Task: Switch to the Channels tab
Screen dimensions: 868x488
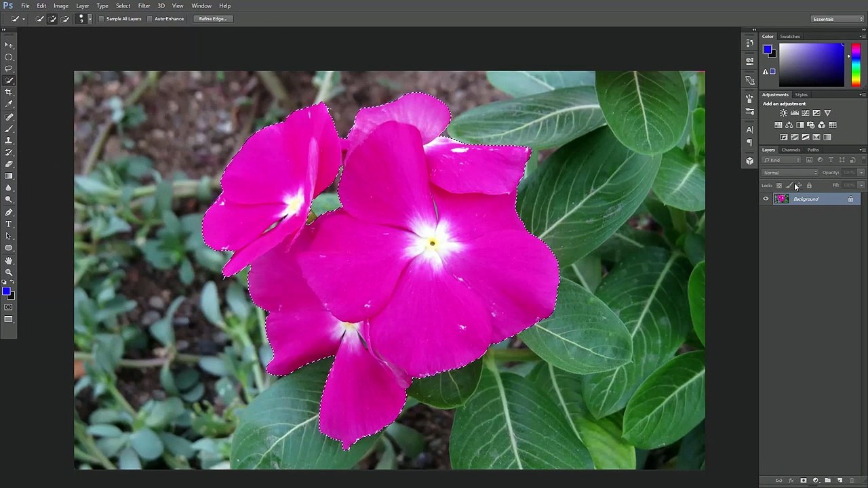Action: 791,150
